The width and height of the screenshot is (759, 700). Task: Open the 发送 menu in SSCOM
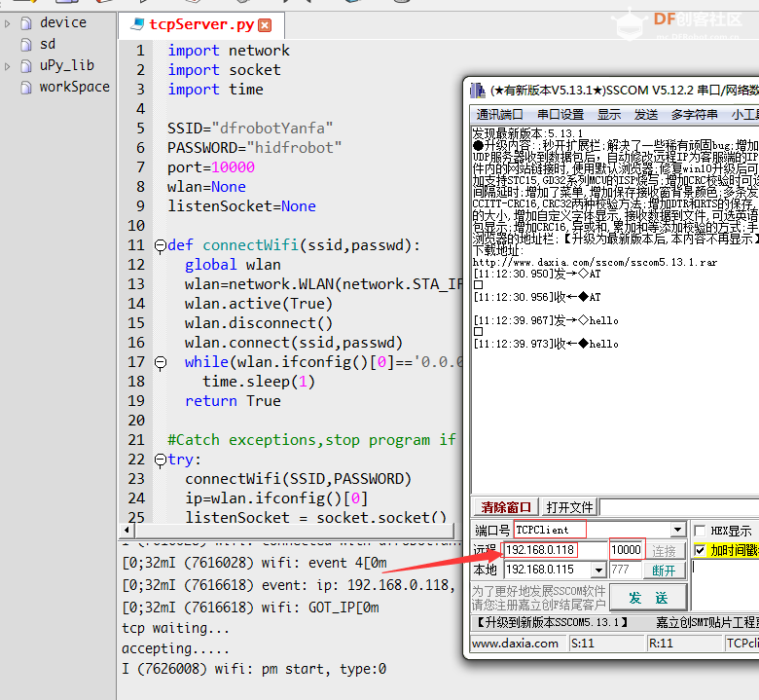pyautogui.click(x=646, y=115)
